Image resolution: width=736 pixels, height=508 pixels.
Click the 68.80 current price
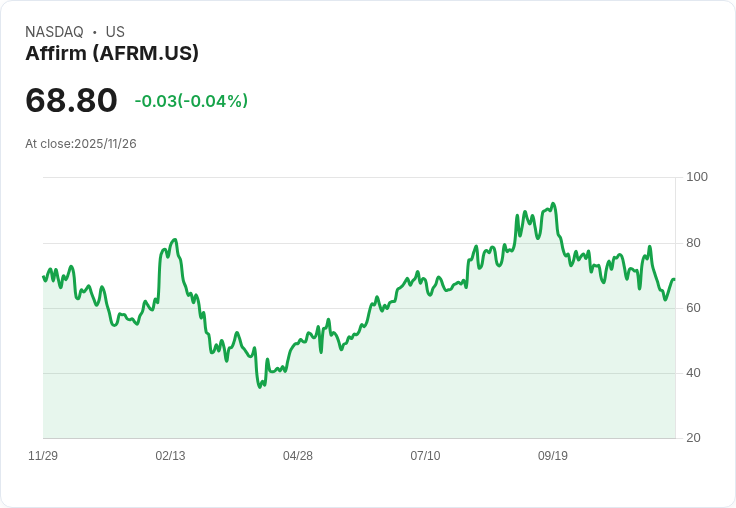[71, 100]
